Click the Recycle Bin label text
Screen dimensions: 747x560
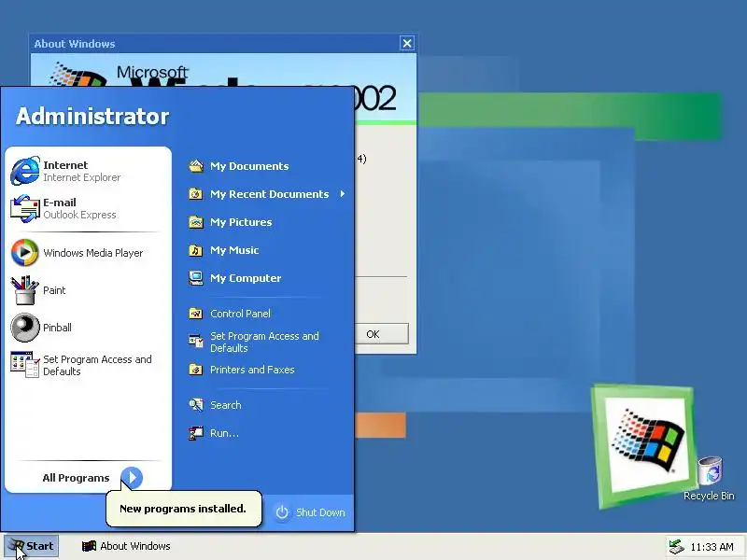coord(709,496)
